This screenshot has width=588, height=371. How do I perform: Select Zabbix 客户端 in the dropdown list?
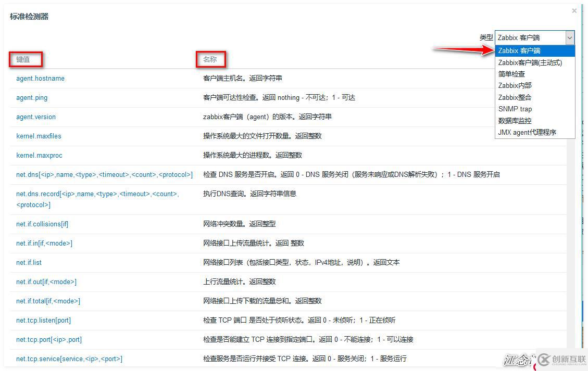click(535, 50)
